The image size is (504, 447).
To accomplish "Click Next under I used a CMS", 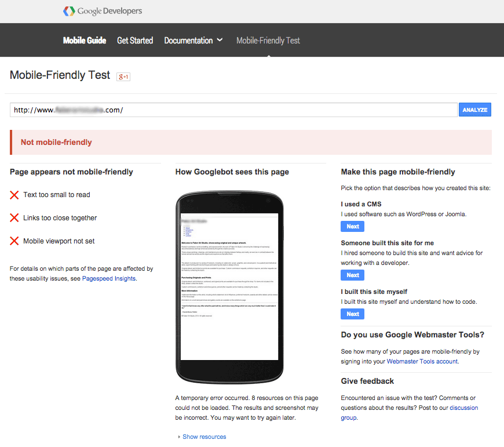I will [x=353, y=226].
